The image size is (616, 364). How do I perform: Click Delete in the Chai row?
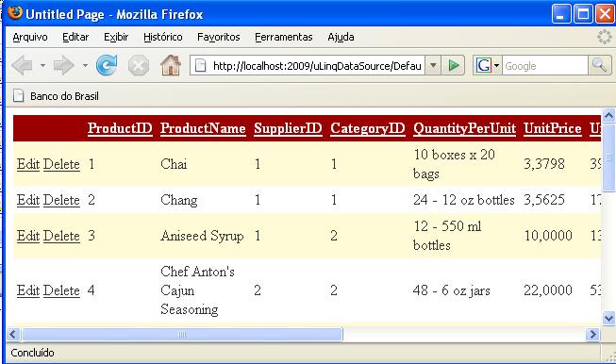61,164
